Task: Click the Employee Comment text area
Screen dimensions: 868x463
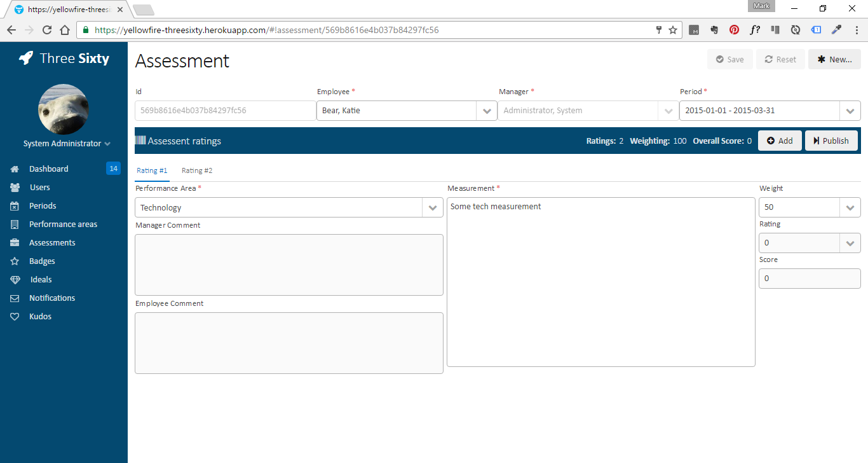Action: [x=289, y=343]
